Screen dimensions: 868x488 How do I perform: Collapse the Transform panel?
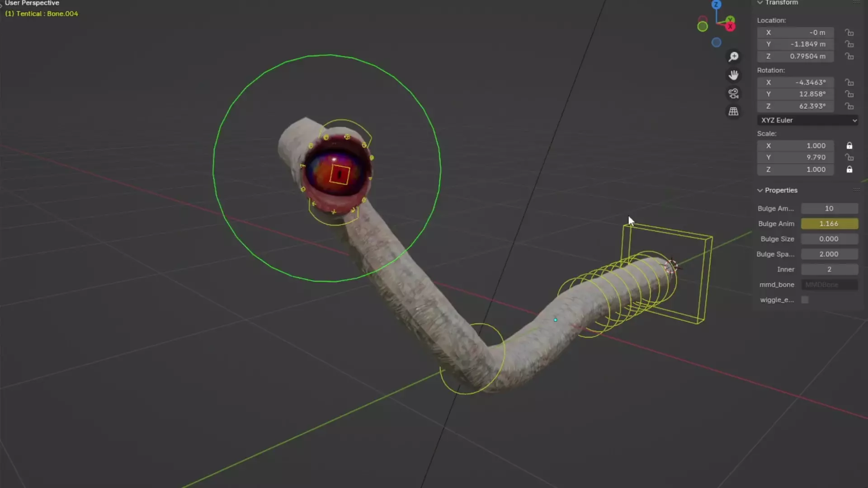coord(760,3)
